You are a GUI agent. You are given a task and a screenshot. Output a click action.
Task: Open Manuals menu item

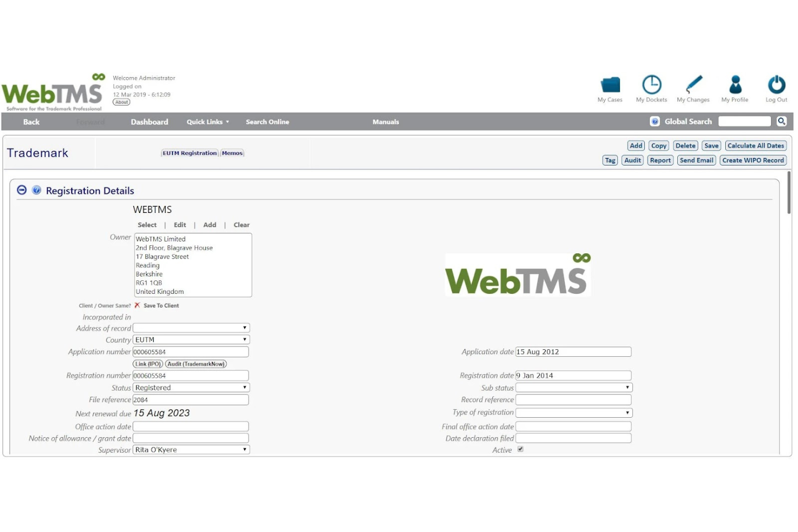(386, 122)
